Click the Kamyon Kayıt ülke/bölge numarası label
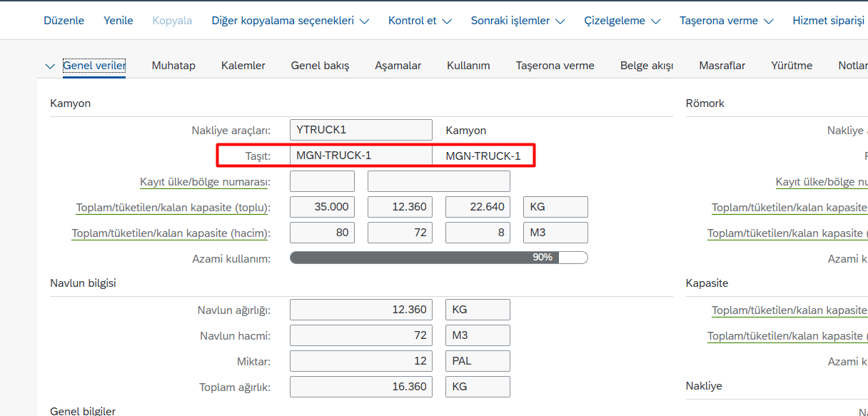Image resolution: width=868 pixels, height=416 pixels. 204,182
